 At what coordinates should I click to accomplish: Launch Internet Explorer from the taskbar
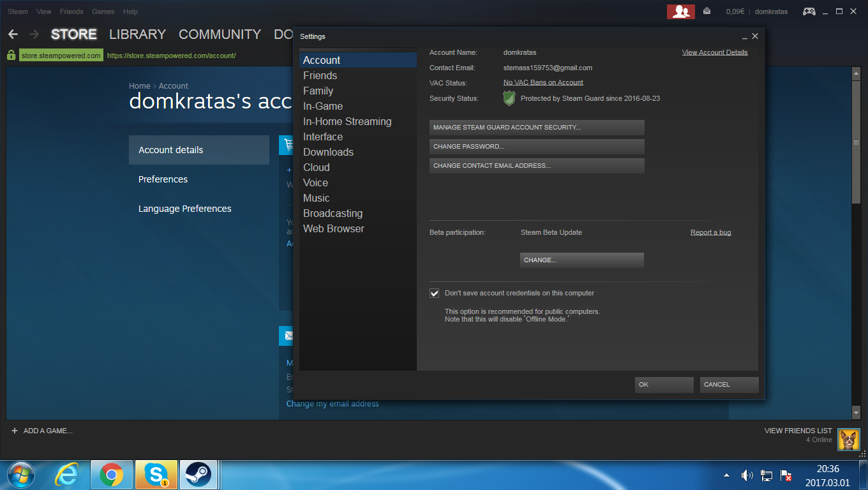66,475
